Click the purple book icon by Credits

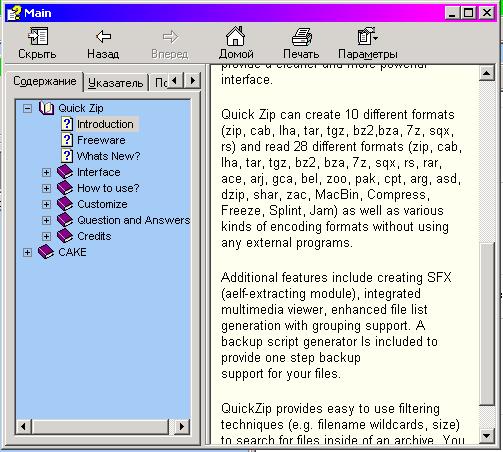click(65, 236)
